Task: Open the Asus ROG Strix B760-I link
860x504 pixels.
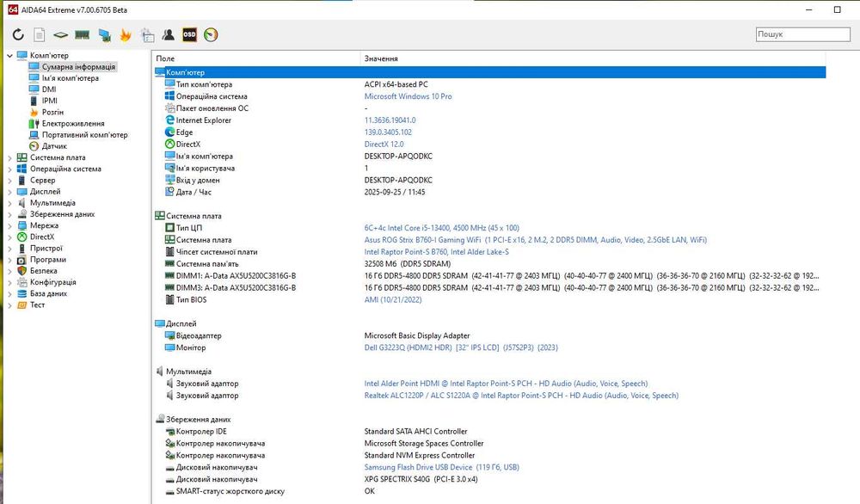Action: [535, 240]
